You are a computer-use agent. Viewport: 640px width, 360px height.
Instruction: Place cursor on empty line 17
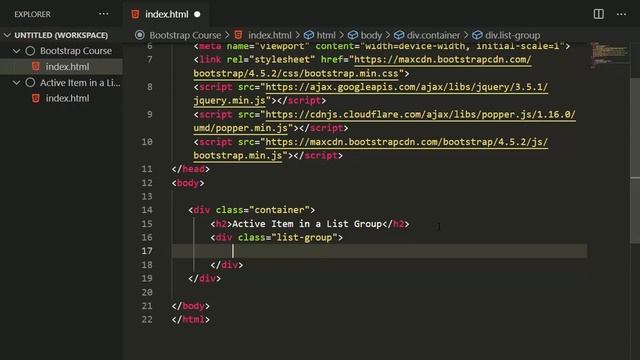pos(380,251)
